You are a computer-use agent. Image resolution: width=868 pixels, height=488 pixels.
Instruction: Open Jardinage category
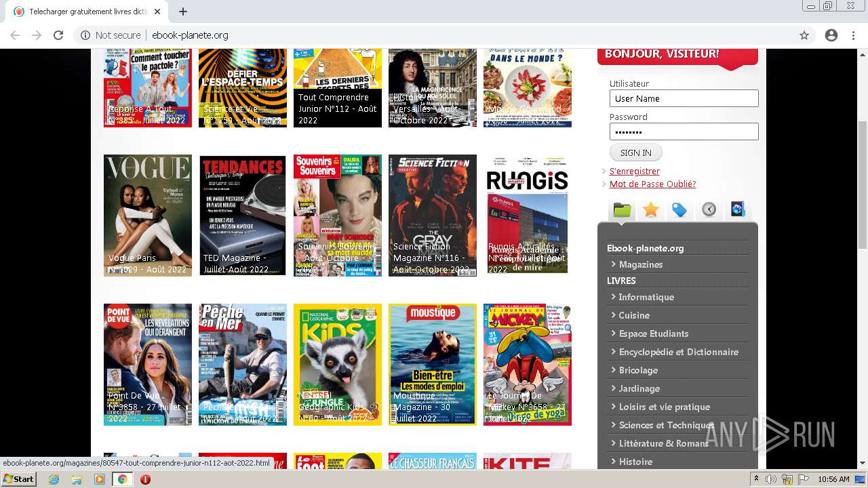639,388
